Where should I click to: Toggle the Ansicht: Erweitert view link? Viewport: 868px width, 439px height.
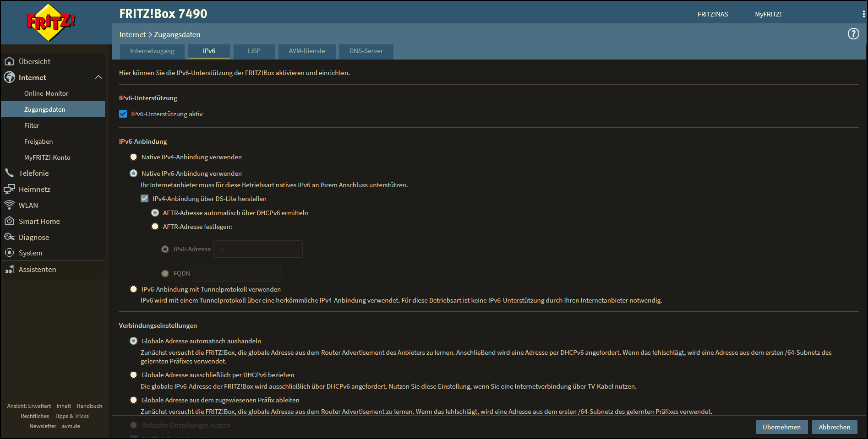point(29,406)
